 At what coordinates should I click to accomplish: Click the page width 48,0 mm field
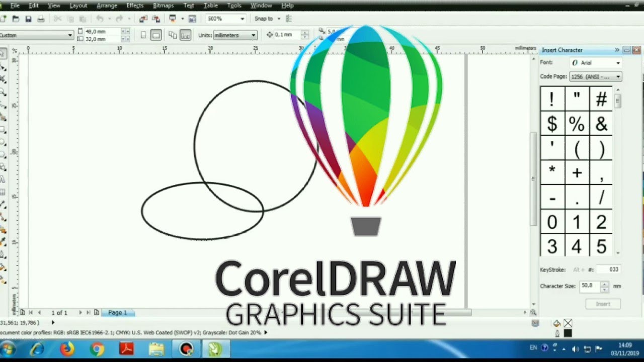coord(102,31)
